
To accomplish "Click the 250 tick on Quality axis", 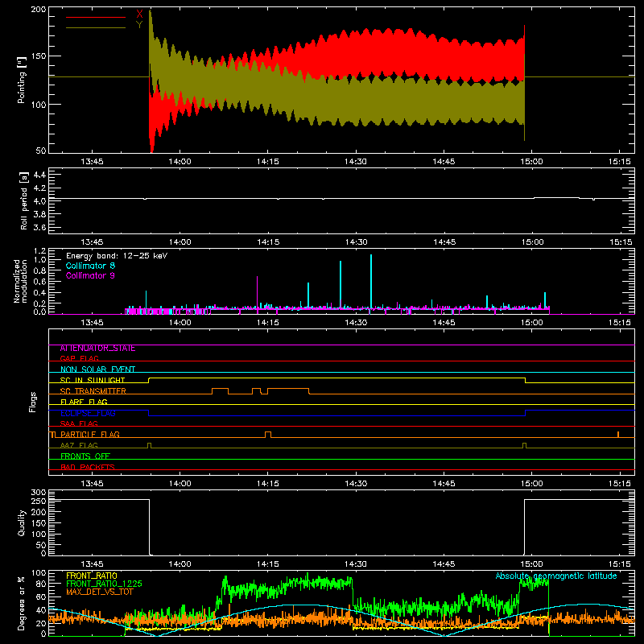I will coord(39,501).
